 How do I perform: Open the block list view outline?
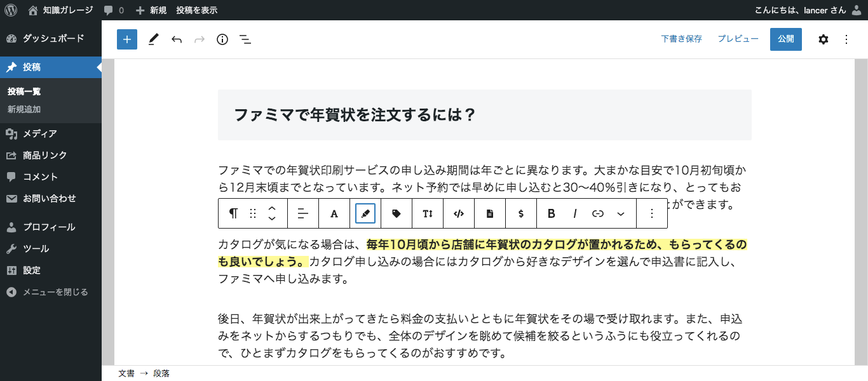(x=245, y=39)
